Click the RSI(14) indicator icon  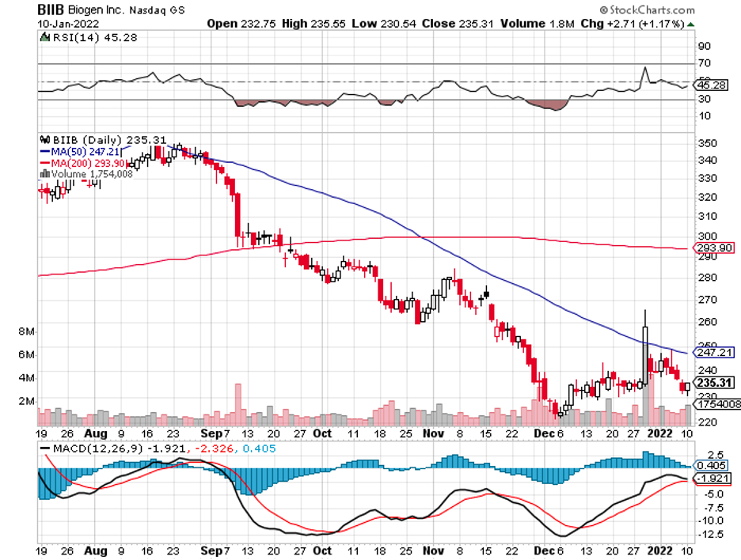45,37
